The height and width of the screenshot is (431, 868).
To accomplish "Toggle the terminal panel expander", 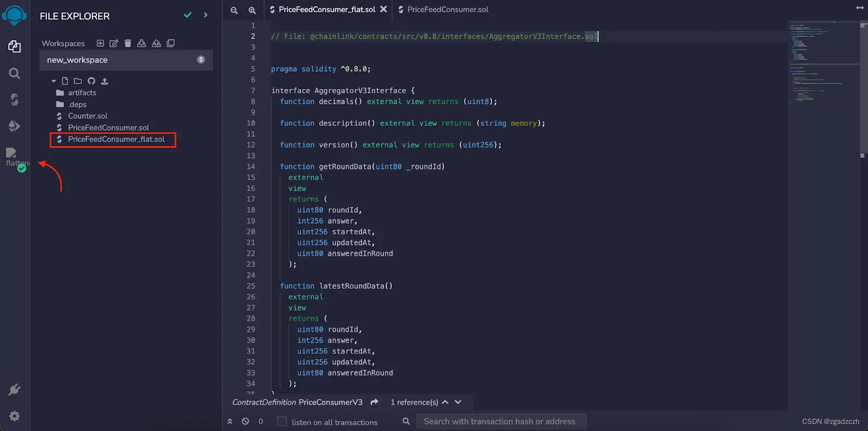I will [x=230, y=421].
